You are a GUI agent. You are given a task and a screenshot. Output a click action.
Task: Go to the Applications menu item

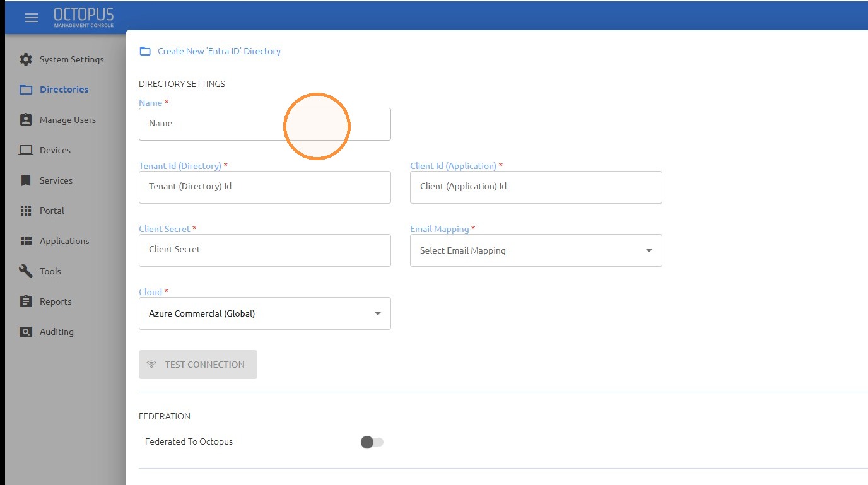click(x=64, y=241)
